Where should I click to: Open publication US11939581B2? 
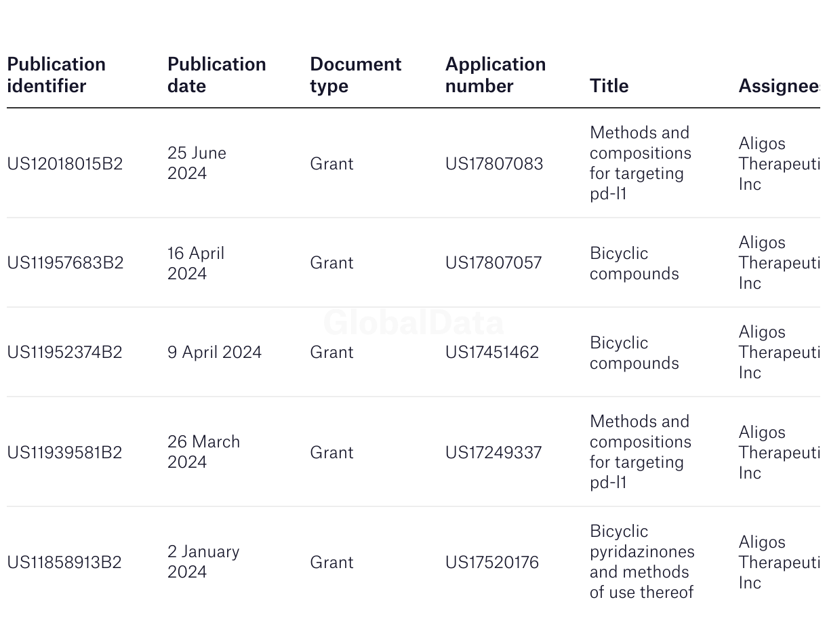[x=64, y=453]
